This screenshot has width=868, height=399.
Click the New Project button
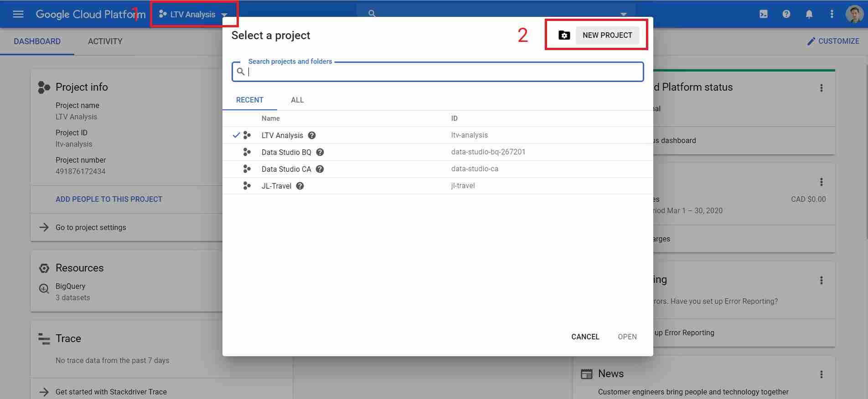click(607, 35)
